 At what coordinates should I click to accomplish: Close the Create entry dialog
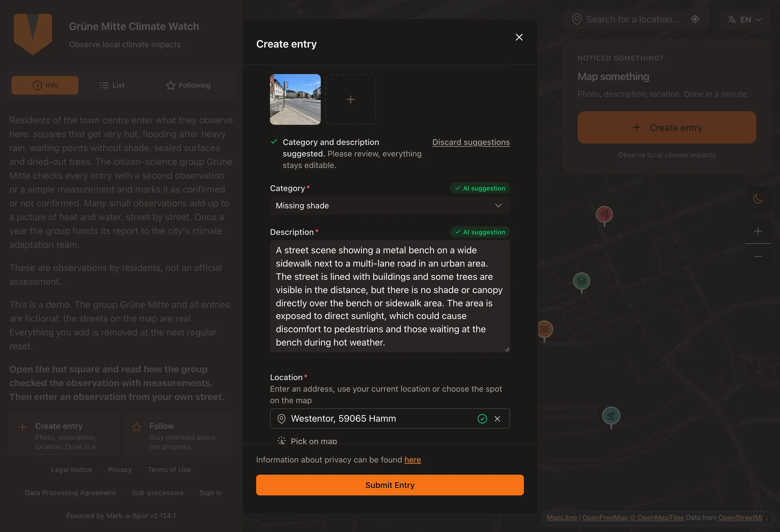pyautogui.click(x=519, y=37)
